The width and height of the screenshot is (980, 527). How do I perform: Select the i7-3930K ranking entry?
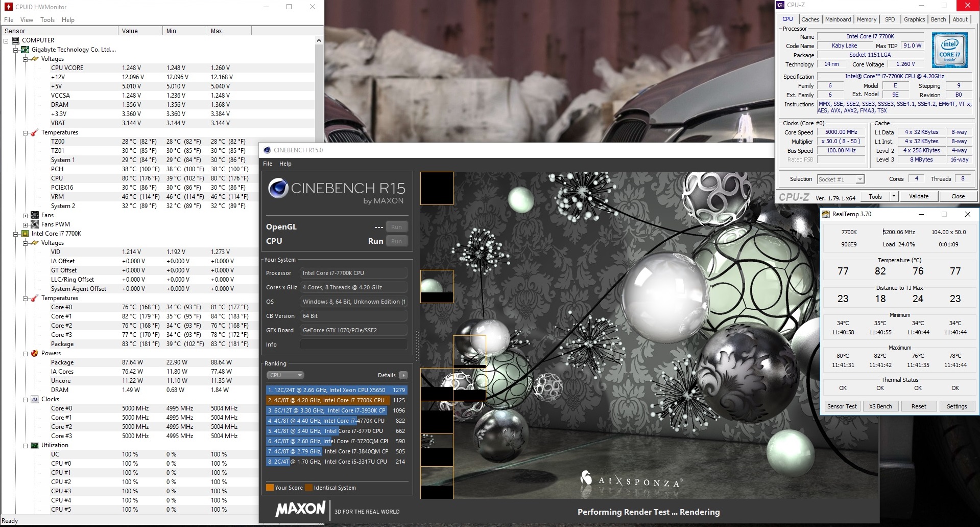(337, 410)
